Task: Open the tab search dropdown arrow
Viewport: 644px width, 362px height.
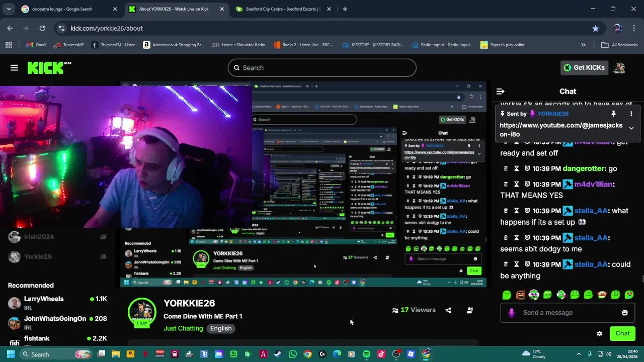Action: pyautogui.click(x=9, y=9)
